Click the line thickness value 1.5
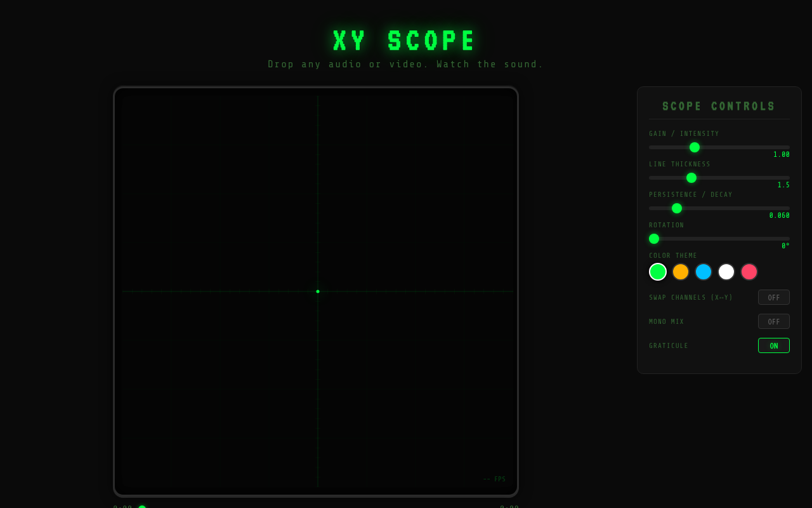This screenshot has width=812, height=508. pos(783,185)
